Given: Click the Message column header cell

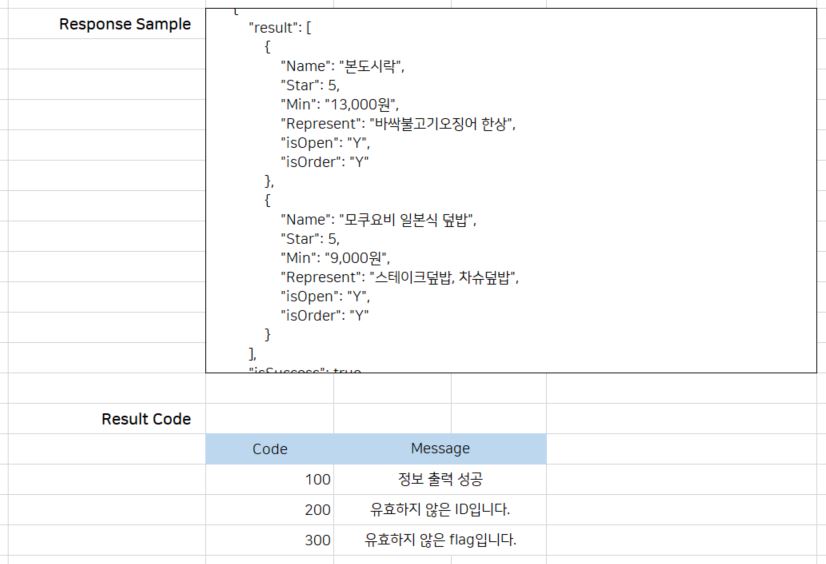Looking at the screenshot, I should 440,449.
